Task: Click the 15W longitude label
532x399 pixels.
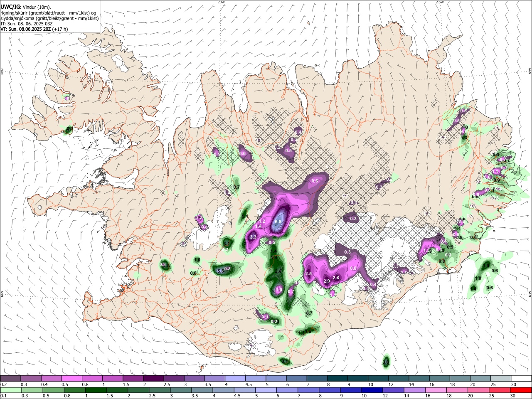Action: [440, 2]
